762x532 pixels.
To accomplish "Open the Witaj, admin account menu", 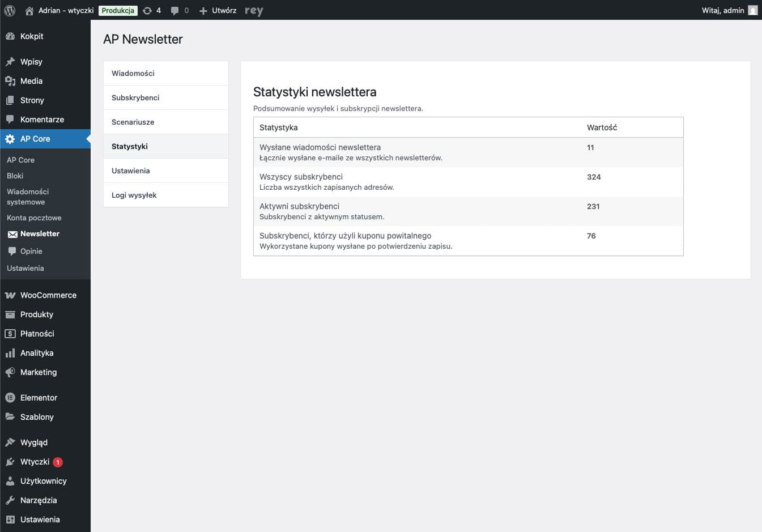I will click(x=723, y=10).
